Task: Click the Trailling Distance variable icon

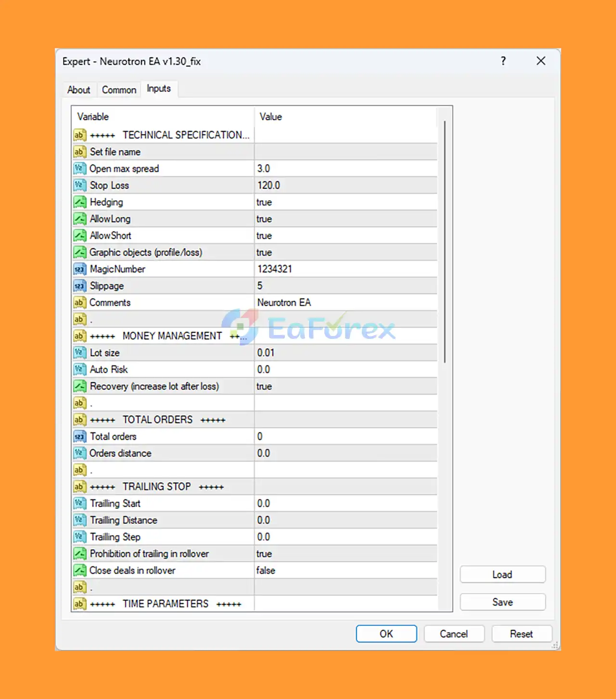Action: pyautogui.click(x=79, y=520)
